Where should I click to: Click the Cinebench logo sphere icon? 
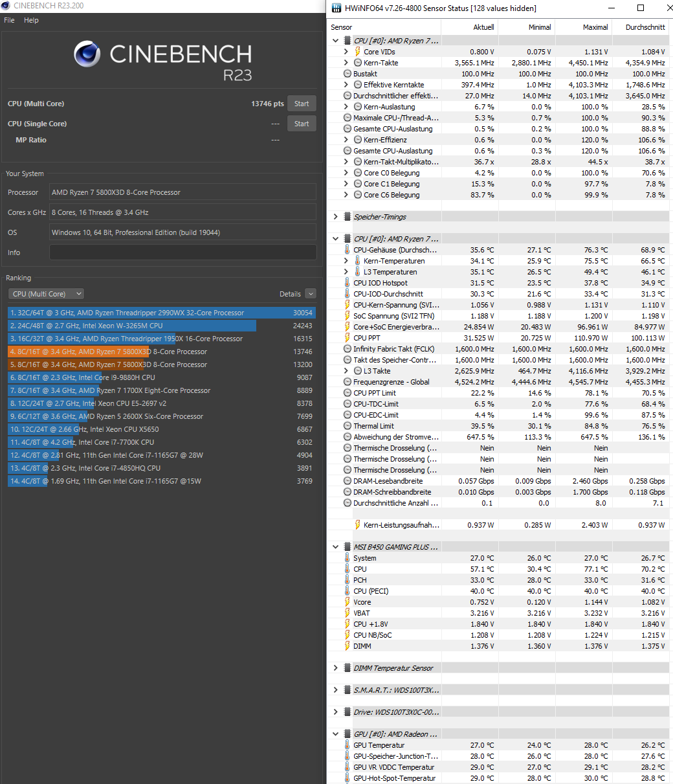point(87,54)
